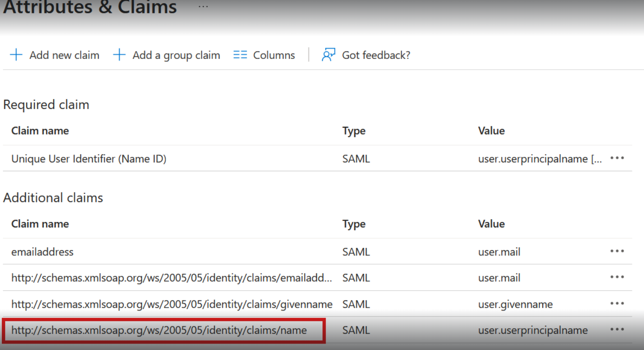The width and height of the screenshot is (644, 350).
Task: Click the Got feedback person icon
Action: tap(329, 55)
